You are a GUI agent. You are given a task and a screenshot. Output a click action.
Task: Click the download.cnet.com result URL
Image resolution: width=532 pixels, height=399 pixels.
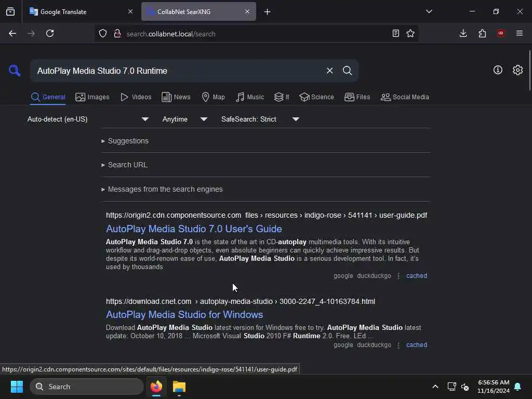(x=240, y=301)
